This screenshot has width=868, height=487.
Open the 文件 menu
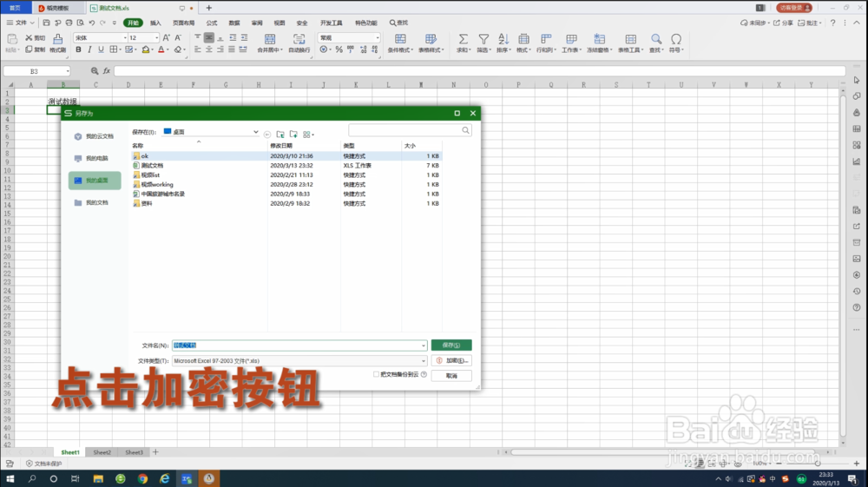21,23
